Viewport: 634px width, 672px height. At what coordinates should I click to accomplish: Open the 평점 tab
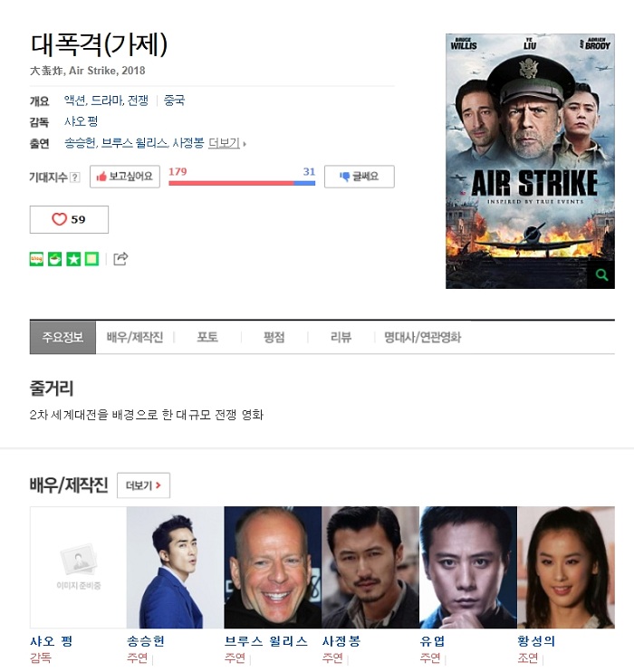[274, 337]
